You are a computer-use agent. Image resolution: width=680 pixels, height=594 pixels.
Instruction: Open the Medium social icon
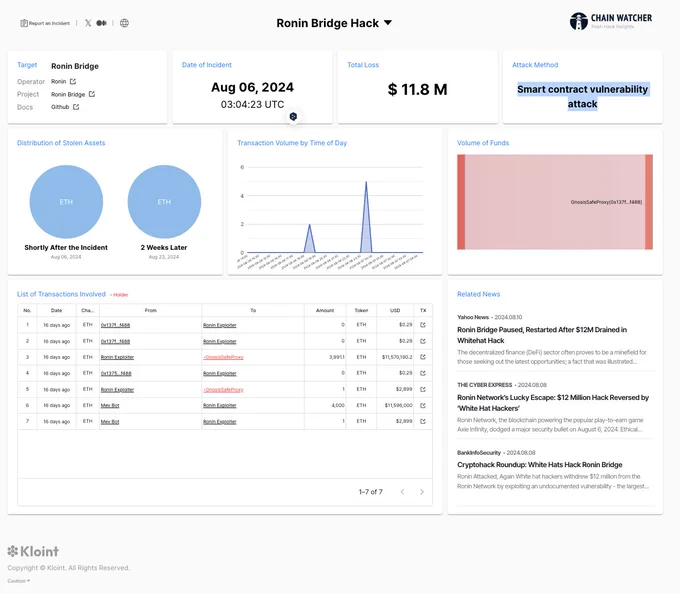101,23
